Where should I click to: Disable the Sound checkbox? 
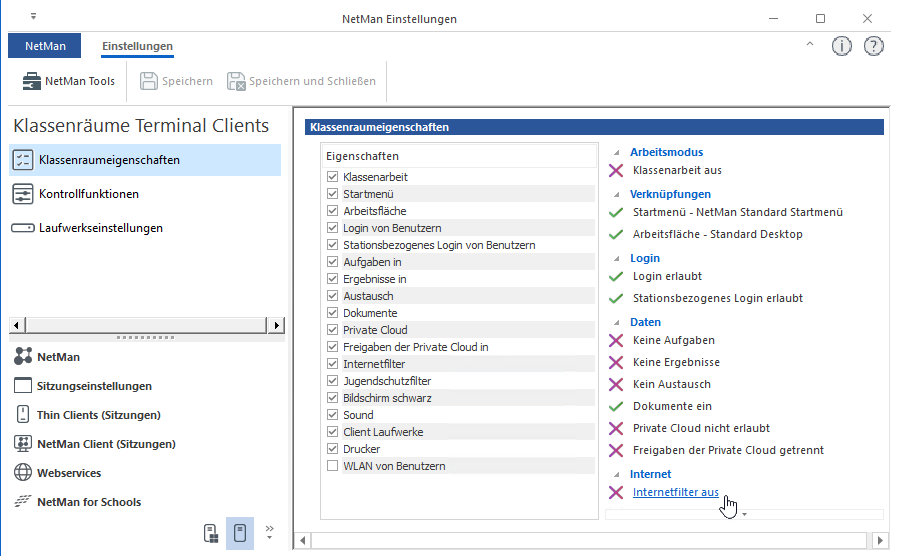tap(332, 415)
